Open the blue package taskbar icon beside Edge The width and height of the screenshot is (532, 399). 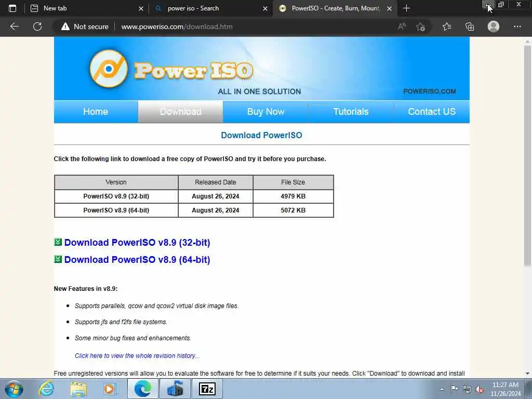[x=175, y=389]
